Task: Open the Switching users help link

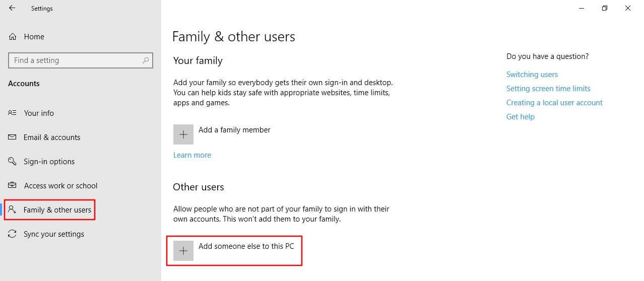Action: (x=532, y=75)
